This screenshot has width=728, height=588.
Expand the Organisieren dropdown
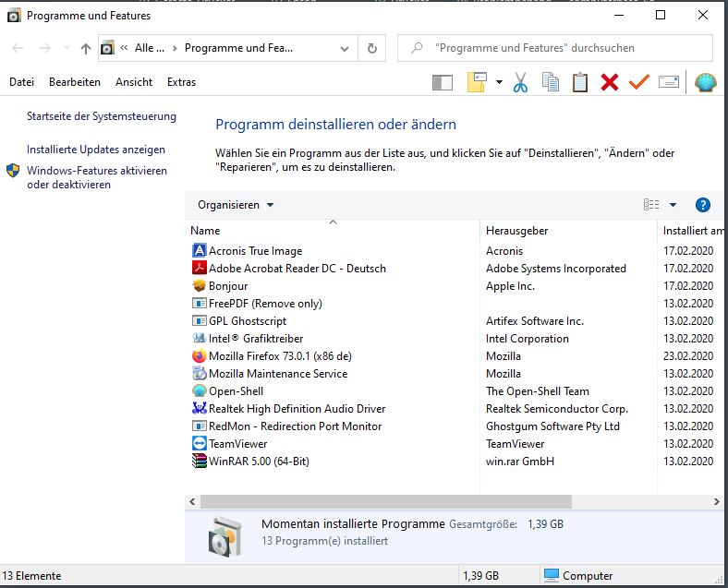(236, 205)
